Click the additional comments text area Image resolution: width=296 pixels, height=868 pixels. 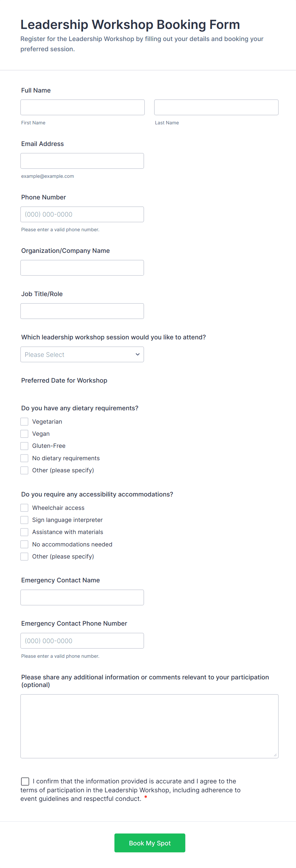tap(149, 726)
